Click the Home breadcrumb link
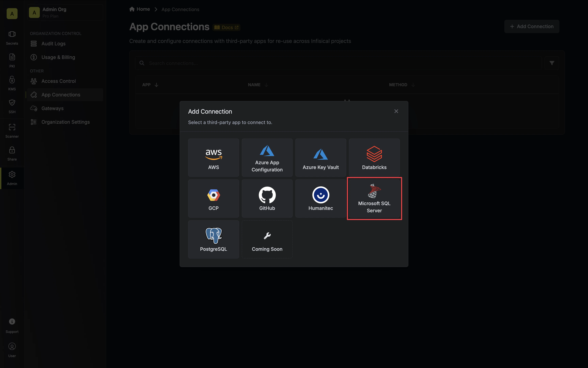Screen dimensions: 588x368 [x=140, y=9]
